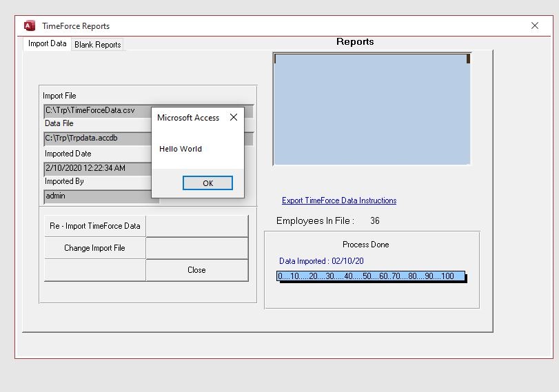Image resolution: width=559 pixels, height=392 pixels.
Task: Click the Process Done status text
Action: pyautogui.click(x=365, y=245)
